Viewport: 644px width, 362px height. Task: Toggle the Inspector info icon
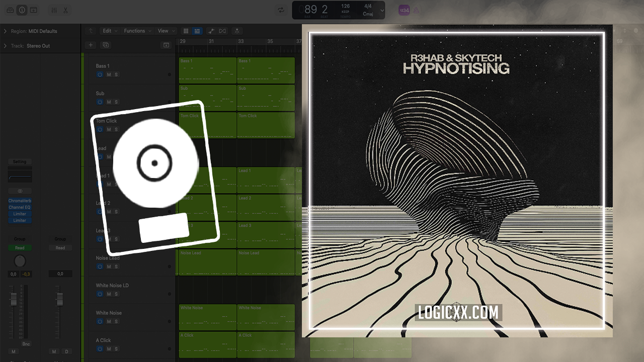coord(22,10)
